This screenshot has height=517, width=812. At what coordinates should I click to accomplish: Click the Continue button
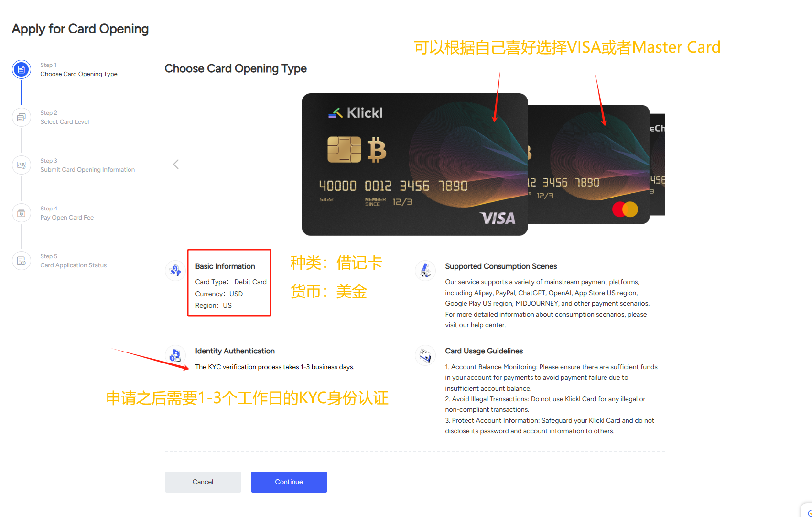click(x=289, y=482)
